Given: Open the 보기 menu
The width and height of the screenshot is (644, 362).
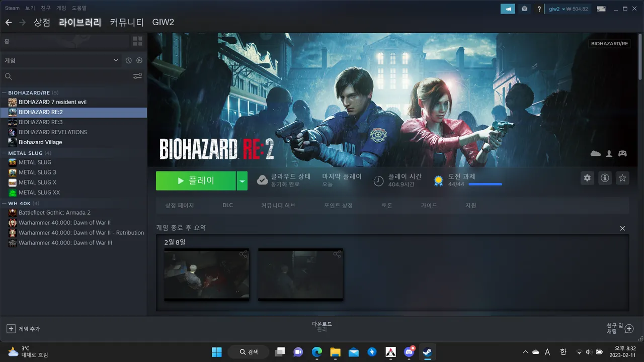Looking at the screenshot, I should 30,8.
